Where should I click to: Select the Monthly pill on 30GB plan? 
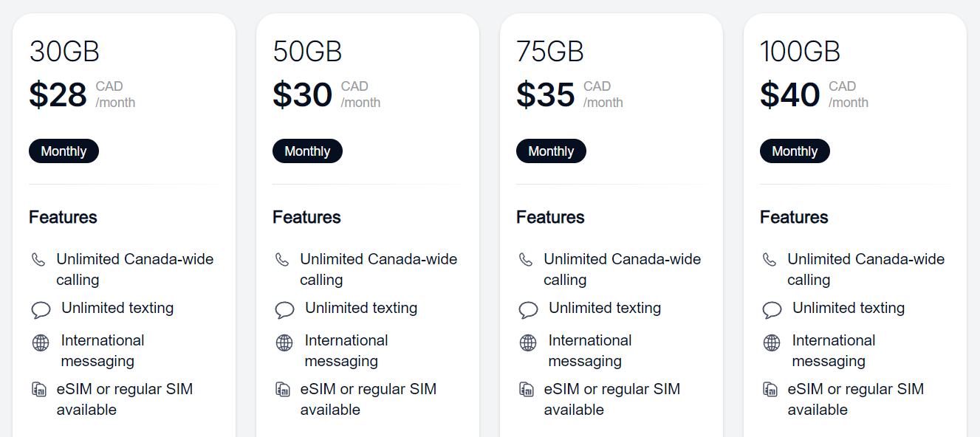pyautogui.click(x=64, y=151)
